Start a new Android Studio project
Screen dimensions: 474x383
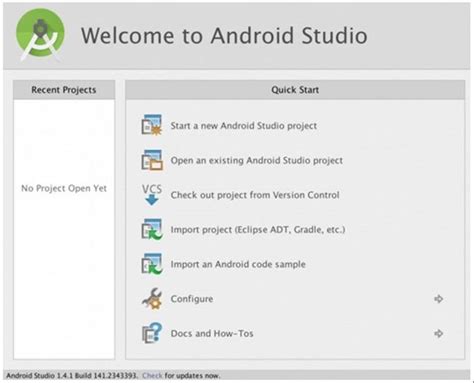click(244, 126)
